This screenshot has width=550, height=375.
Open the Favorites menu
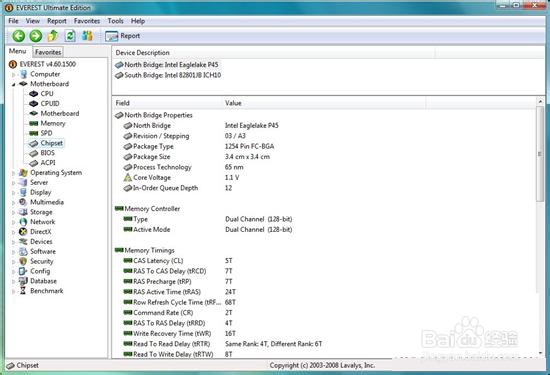point(87,21)
